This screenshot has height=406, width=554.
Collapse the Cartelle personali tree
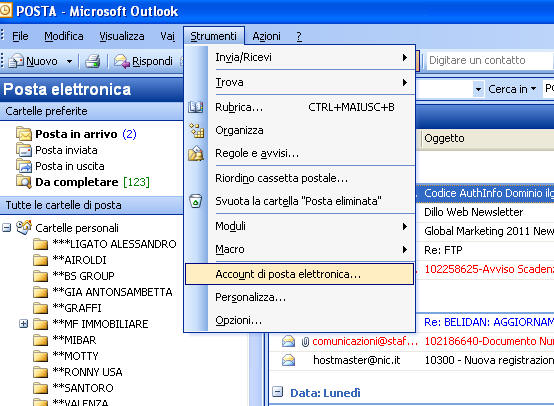click(x=7, y=228)
